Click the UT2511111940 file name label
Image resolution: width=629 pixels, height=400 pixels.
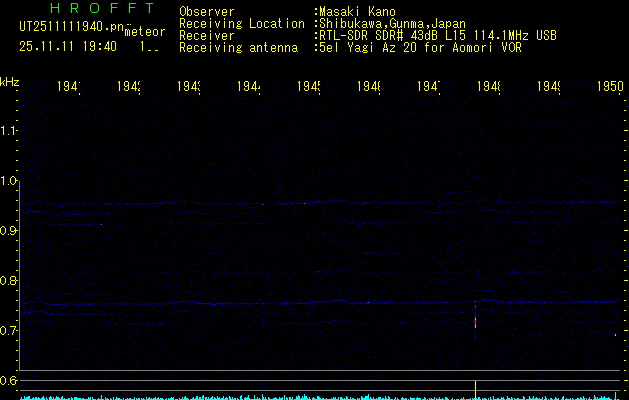coord(68,26)
